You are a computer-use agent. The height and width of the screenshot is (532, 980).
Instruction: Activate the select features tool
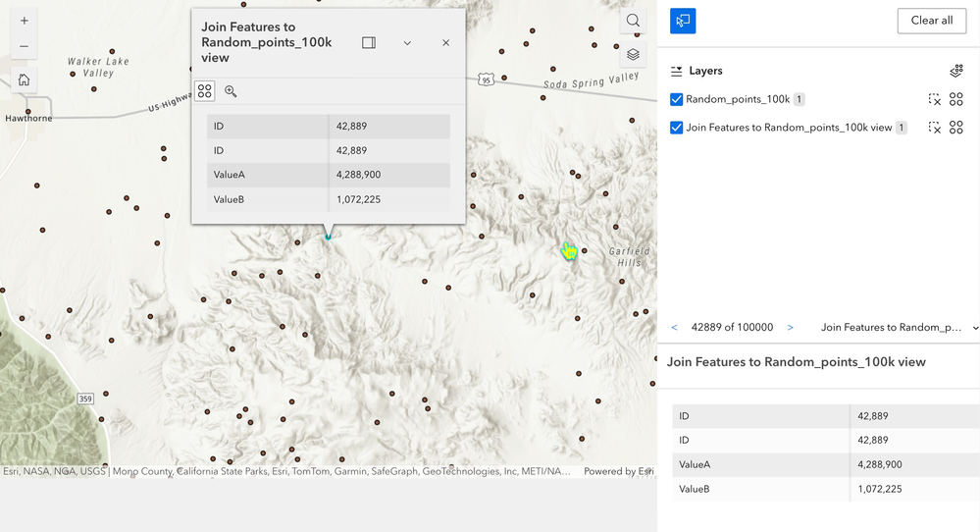(x=683, y=21)
